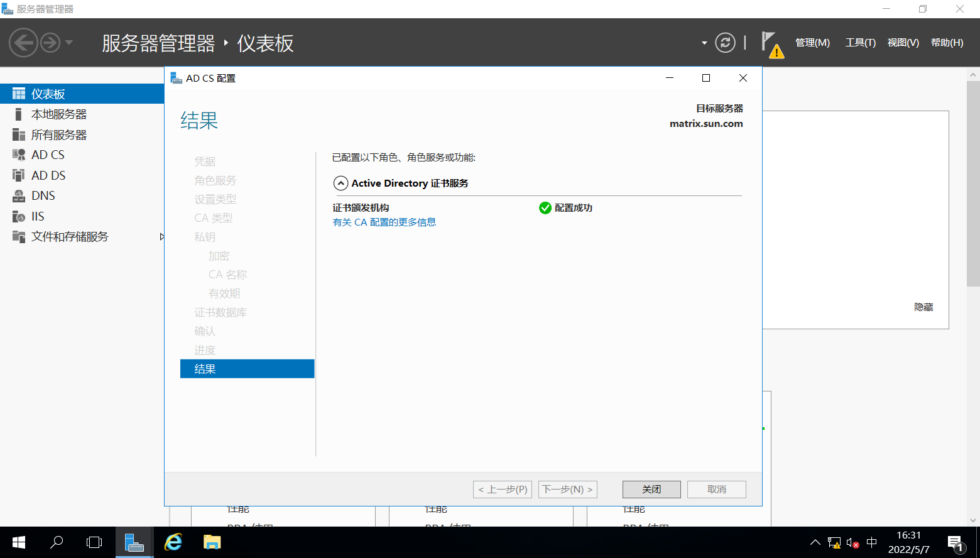This screenshot has height=558, width=980.
Task: Launch Internet Explorer from taskbar
Action: pyautogui.click(x=173, y=542)
